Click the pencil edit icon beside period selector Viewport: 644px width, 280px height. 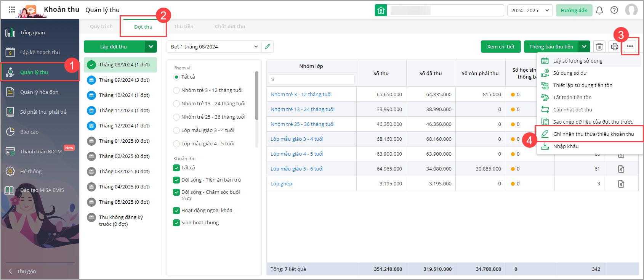[x=268, y=47]
